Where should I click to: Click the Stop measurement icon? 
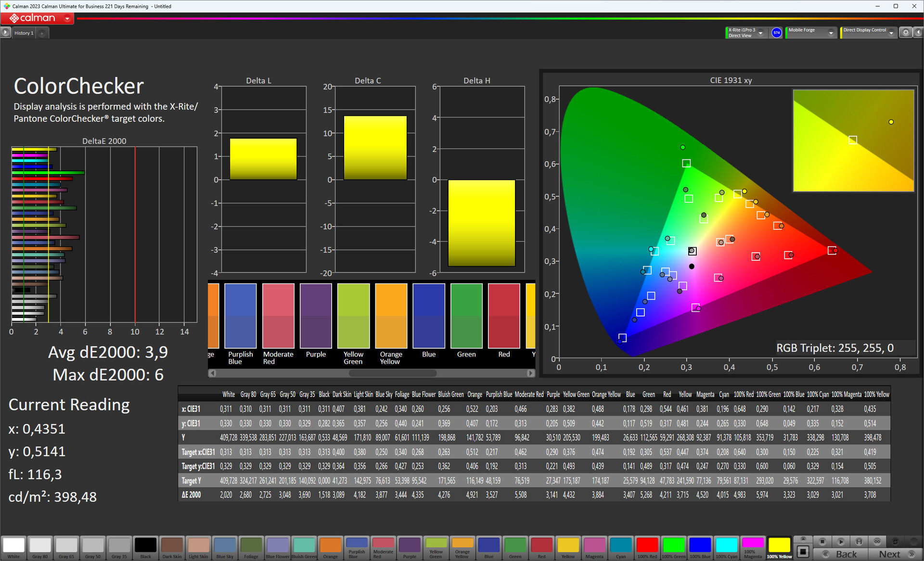coord(822,541)
